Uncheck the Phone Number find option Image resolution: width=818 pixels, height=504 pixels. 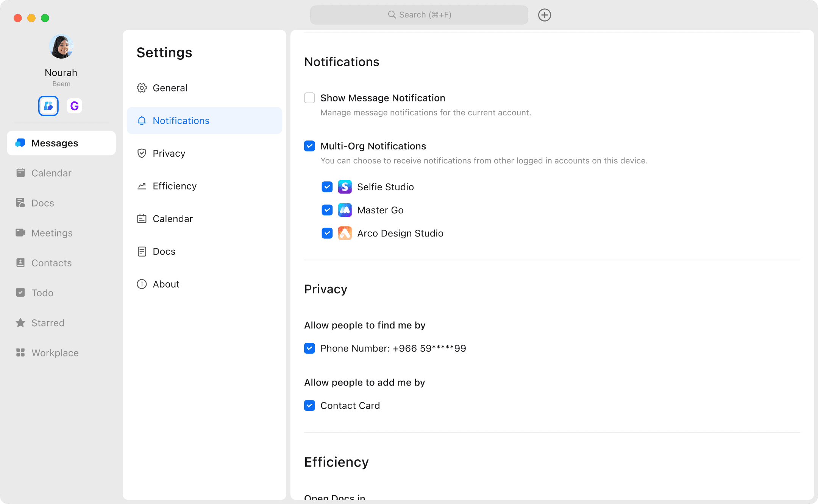pos(309,348)
